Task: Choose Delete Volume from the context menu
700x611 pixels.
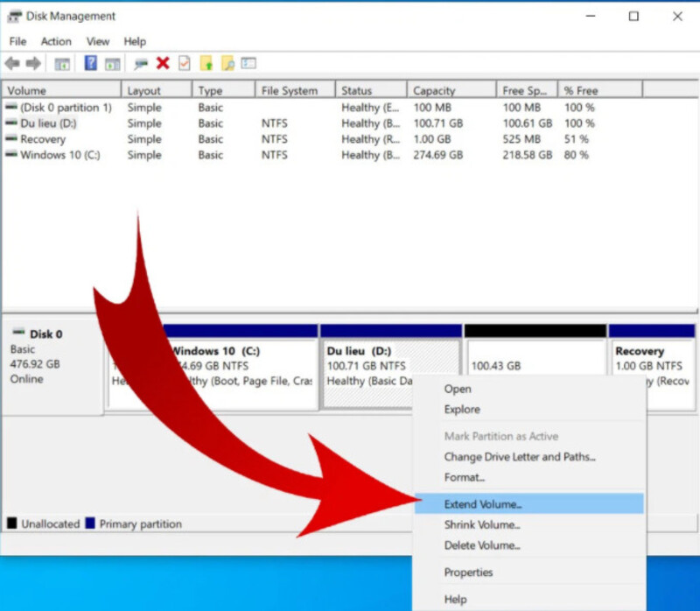Action: pyautogui.click(x=529, y=544)
